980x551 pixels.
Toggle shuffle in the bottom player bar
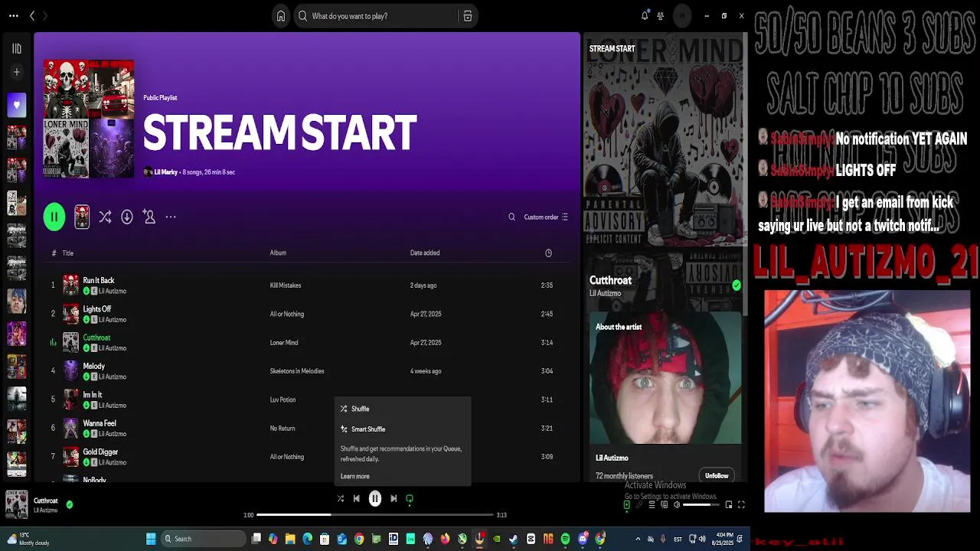341,499
